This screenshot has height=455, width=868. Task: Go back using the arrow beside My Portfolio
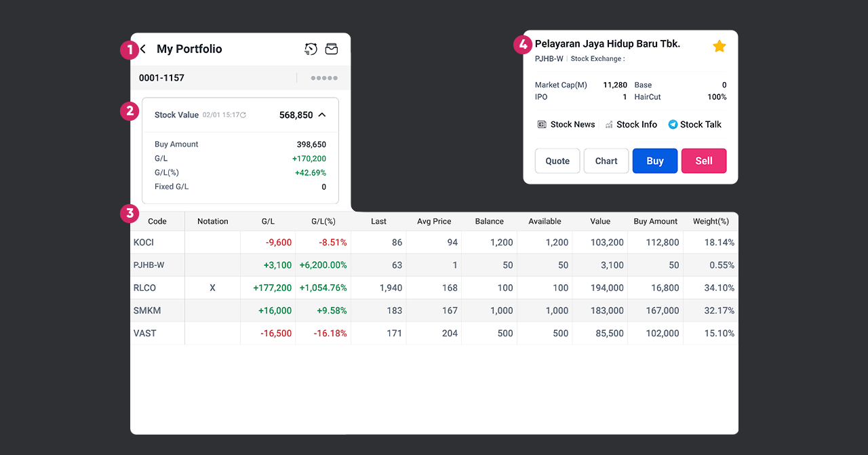(143, 49)
